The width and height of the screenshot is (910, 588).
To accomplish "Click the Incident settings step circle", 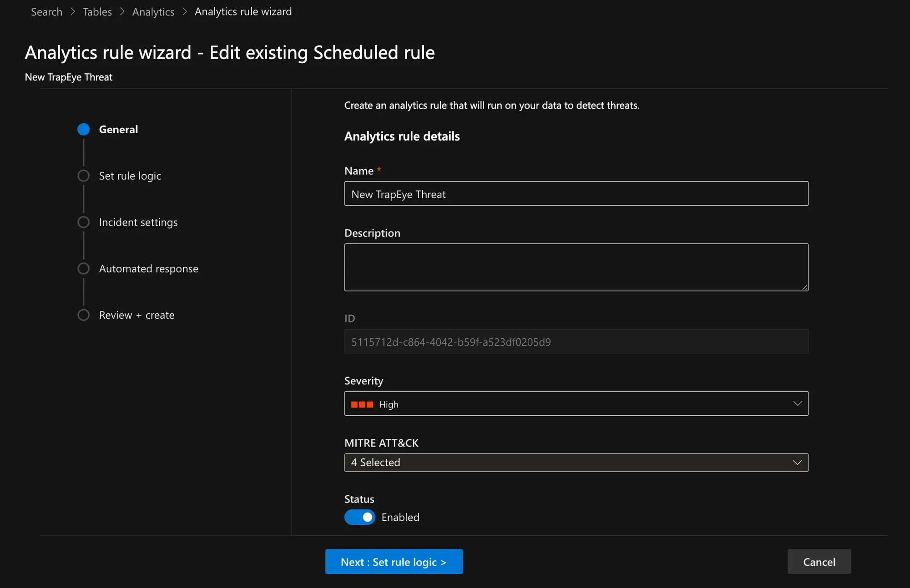I will [84, 222].
